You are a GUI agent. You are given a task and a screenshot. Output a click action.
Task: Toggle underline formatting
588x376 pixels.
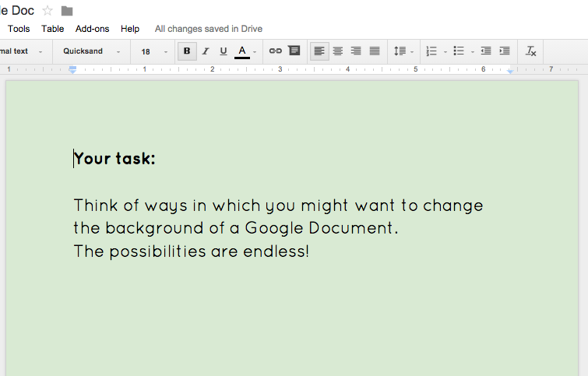224,51
